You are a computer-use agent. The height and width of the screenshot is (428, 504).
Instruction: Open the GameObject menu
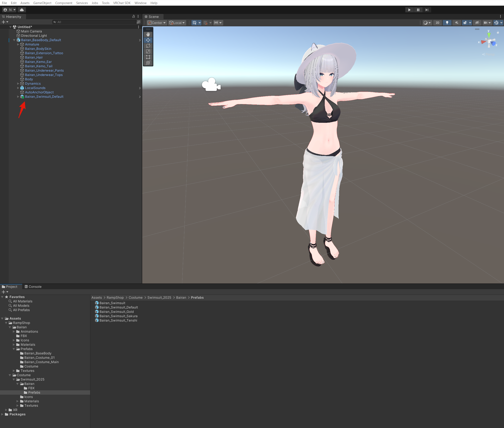(x=42, y=3)
